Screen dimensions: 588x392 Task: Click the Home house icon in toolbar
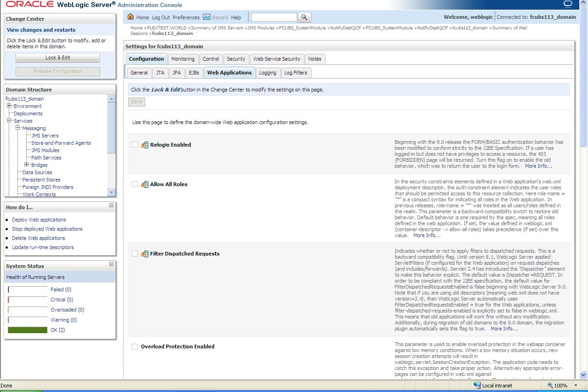point(130,17)
